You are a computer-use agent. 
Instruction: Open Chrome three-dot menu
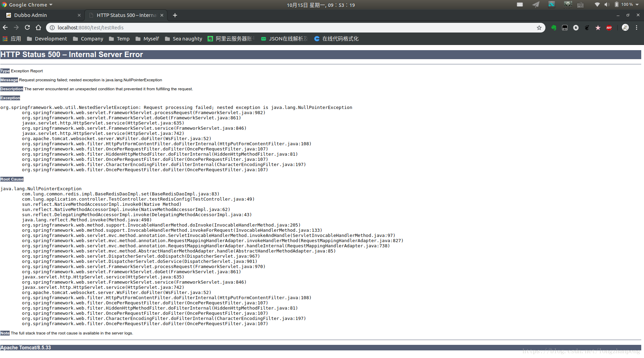(636, 27)
